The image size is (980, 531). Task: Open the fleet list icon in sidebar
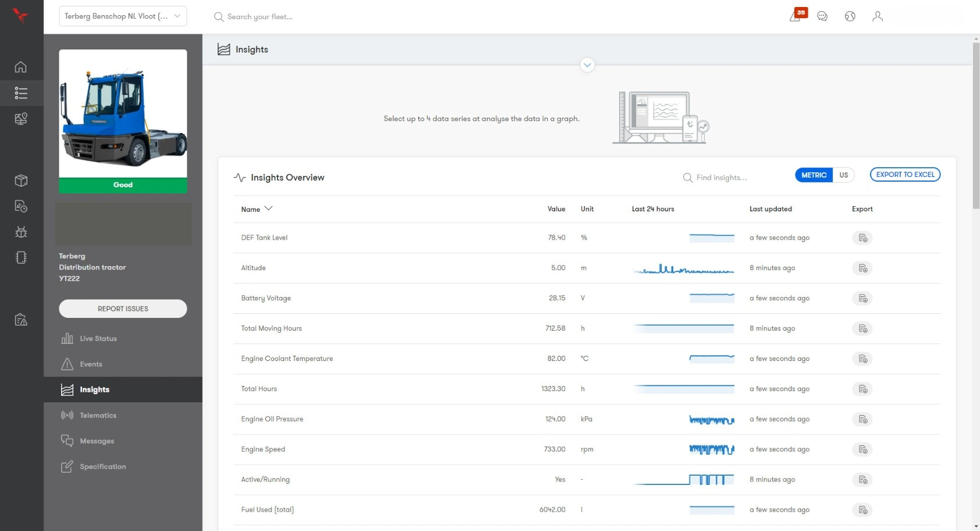coord(21,93)
